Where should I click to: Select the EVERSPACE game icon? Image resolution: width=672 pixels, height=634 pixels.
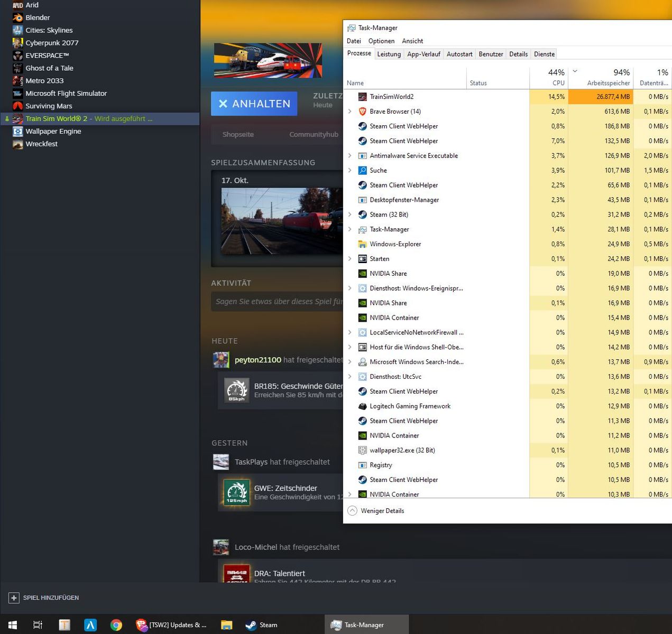18,55
